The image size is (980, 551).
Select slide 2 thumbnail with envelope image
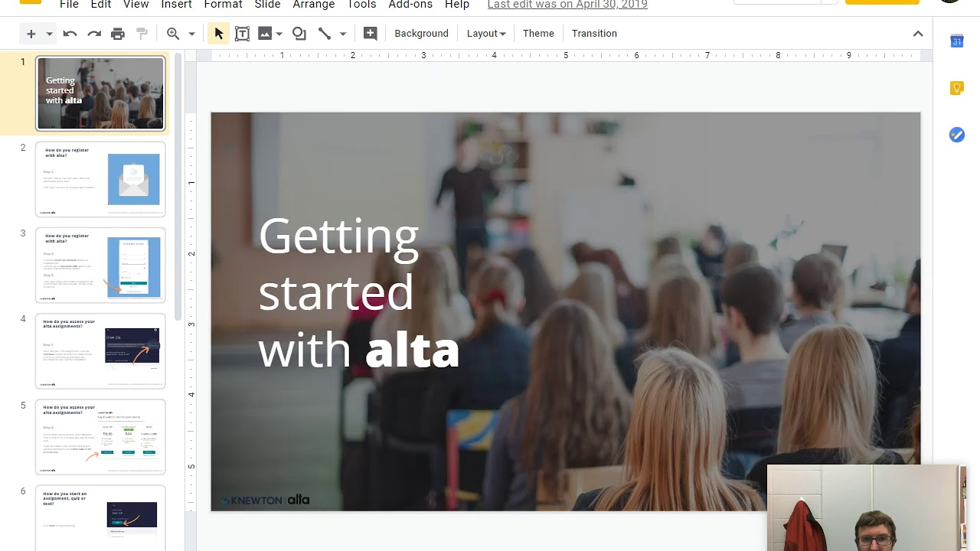point(100,179)
